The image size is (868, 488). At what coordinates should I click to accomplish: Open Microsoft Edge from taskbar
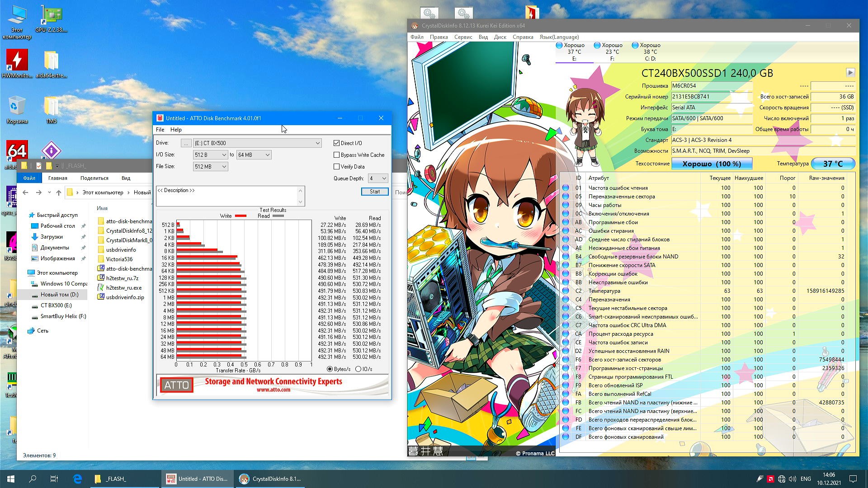tap(77, 479)
